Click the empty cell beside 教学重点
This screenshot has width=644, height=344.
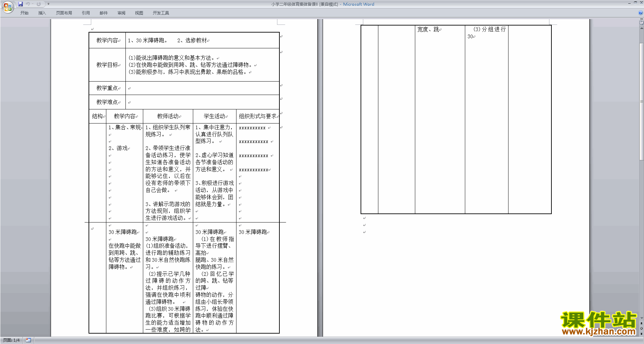click(x=203, y=88)
